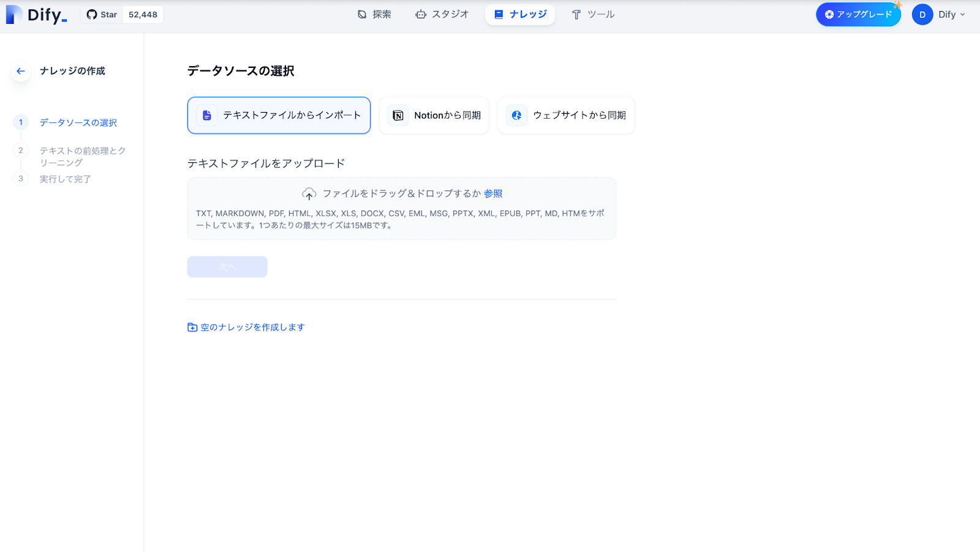Open the 参照 file browse link
Image resolution: width=980 pixels, height=552 pixels.
tap(494, 193)
